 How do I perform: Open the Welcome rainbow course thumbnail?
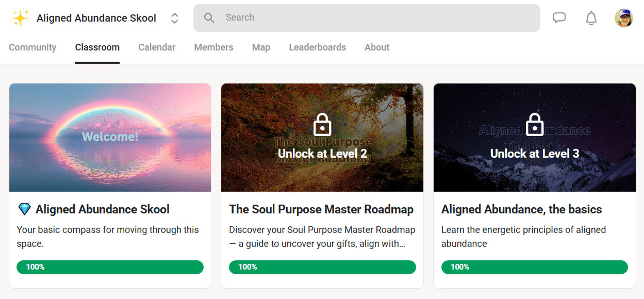(110, 138)
